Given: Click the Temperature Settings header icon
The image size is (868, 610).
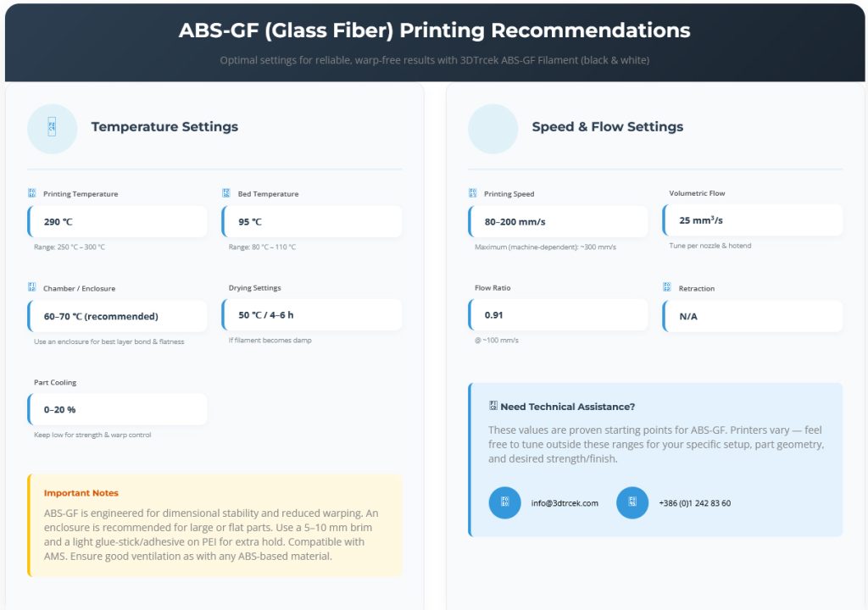Looking at the screenshot, I should click(x=52, y=128).
